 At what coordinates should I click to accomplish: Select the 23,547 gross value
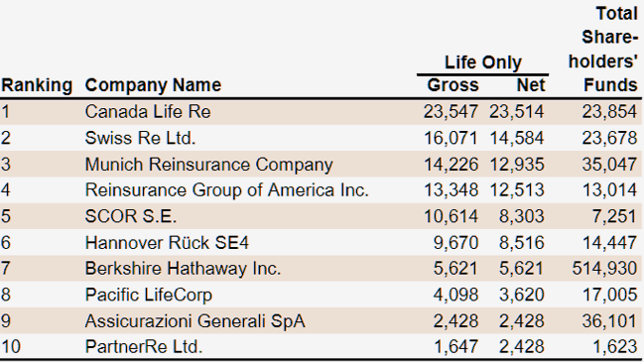(x=451, y=112)
